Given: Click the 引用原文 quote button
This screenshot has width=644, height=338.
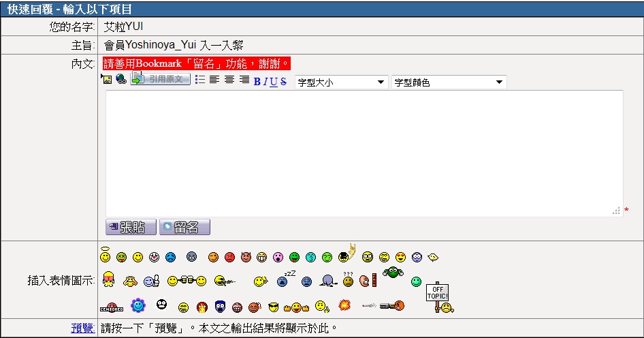Looking at the screenshot, I should [x=161, y=80].
